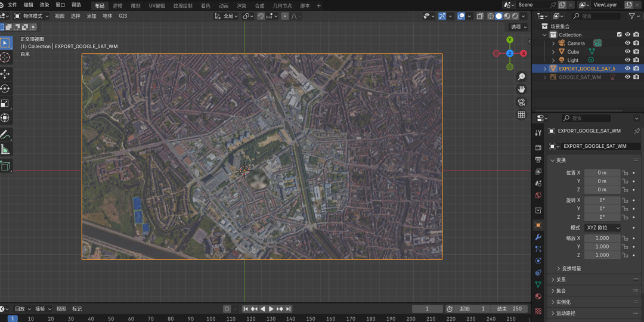Switch viewport to wireframe shading
Screen dimensions: 644x322
pos(490,16)
